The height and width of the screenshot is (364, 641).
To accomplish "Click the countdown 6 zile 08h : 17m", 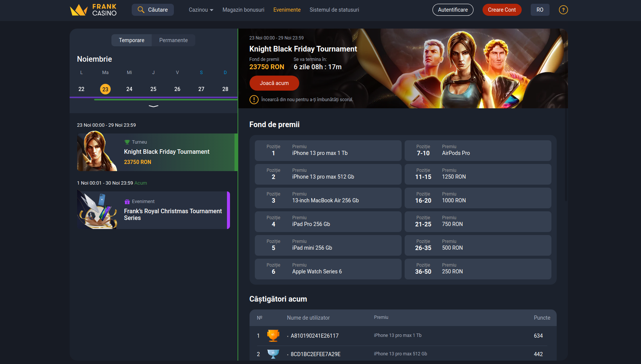I will tap(318, 67).
